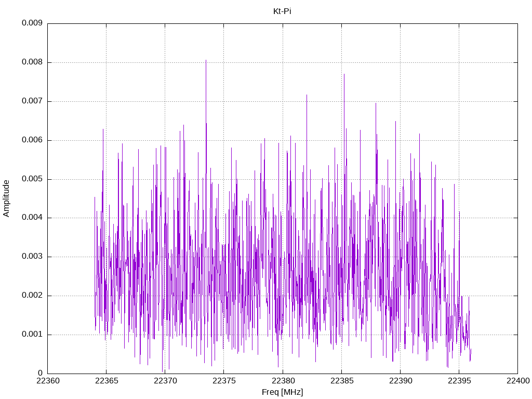Click the tallest spectrum peak above 0.008

(206, 60)
